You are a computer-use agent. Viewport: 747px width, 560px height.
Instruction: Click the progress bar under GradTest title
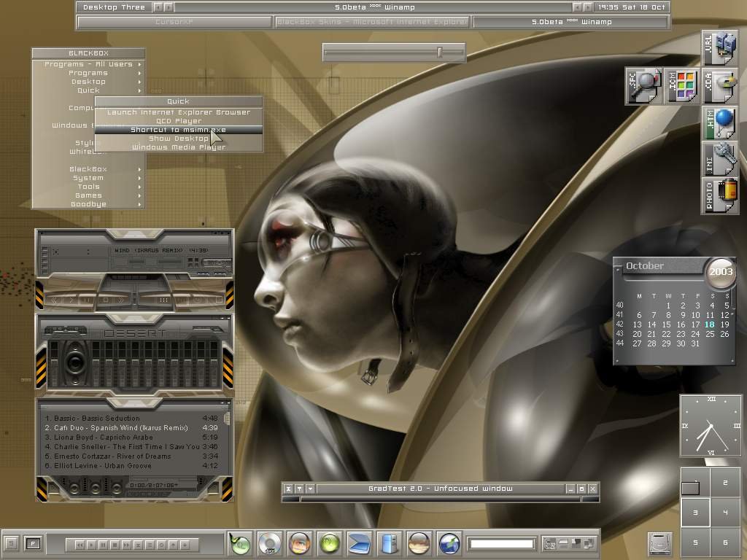pyautogui.click(x=441, y=499)
